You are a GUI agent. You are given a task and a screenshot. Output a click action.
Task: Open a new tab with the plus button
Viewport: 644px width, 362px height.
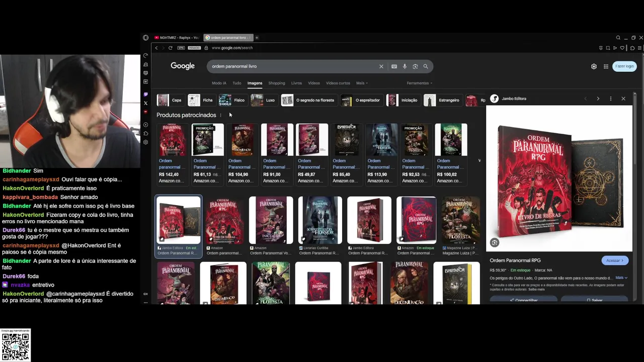257,38
